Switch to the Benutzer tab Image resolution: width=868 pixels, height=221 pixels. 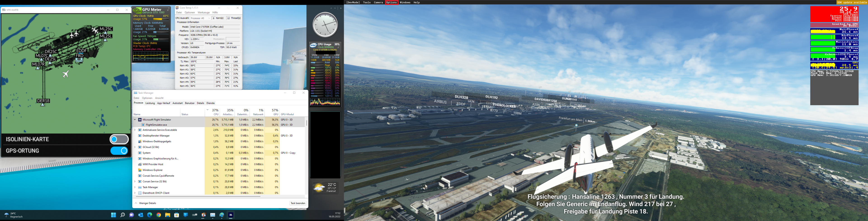pyautogui.click(x=190, y=103)
